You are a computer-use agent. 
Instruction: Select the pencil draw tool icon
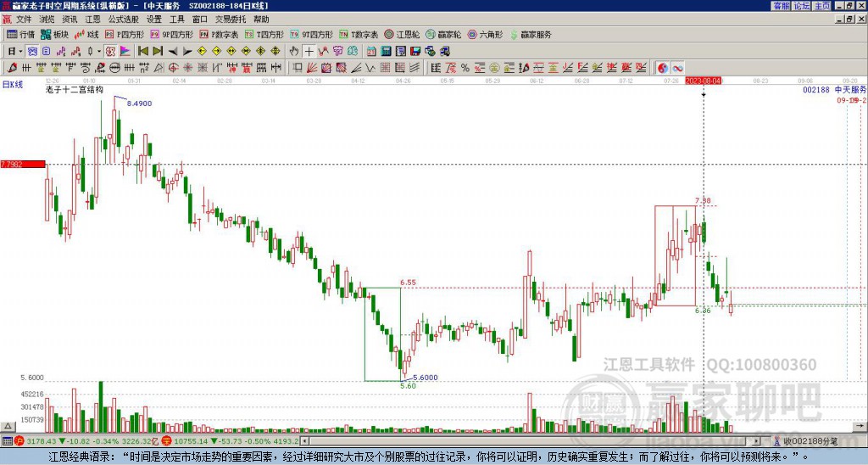[x=12, y=68]
